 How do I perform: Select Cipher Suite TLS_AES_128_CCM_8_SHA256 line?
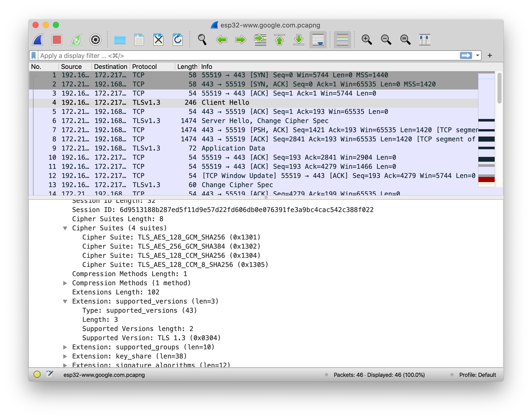(x=175, y=265)
